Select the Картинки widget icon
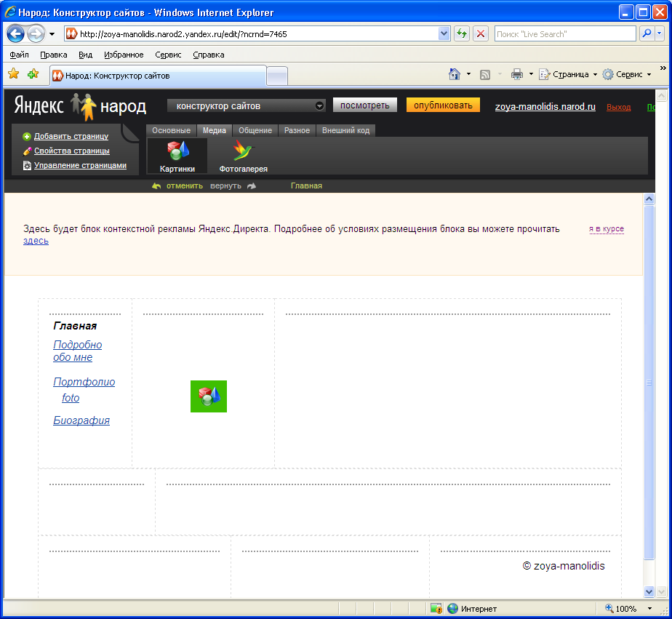Viewport: 672px width, 619px height. tap(177, 156)
